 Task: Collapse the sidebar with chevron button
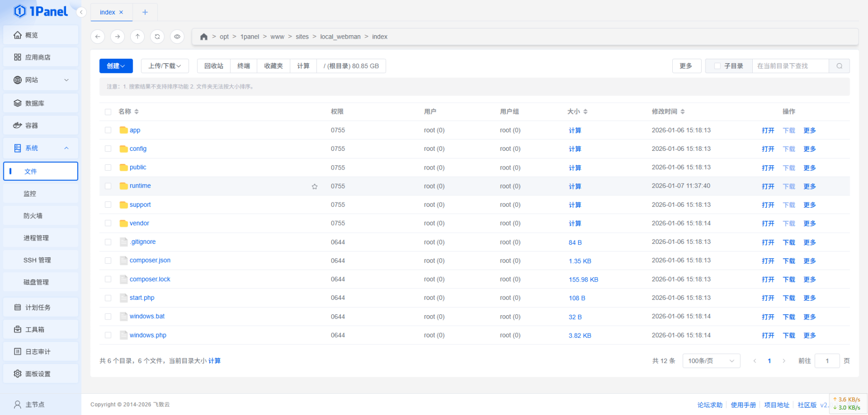pos(81,12)
